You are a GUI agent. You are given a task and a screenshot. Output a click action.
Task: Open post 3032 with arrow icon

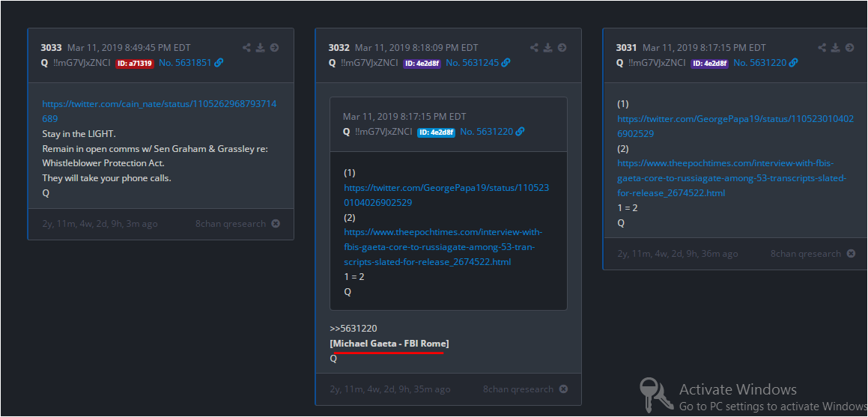pos(562,48)
